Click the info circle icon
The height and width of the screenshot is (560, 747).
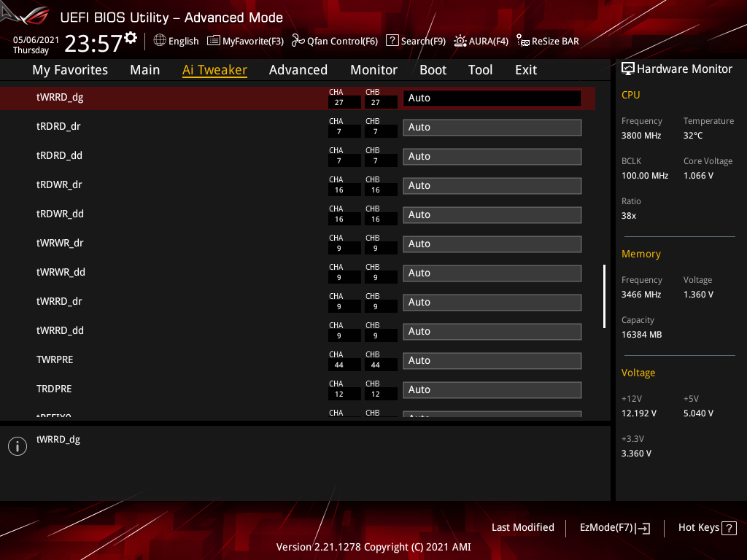18,446
